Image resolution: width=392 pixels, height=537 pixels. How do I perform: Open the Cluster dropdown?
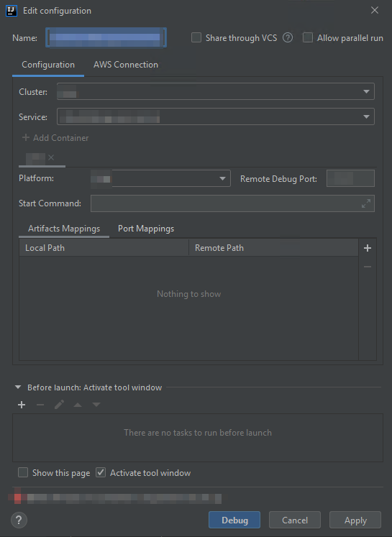tap(216, 91)
